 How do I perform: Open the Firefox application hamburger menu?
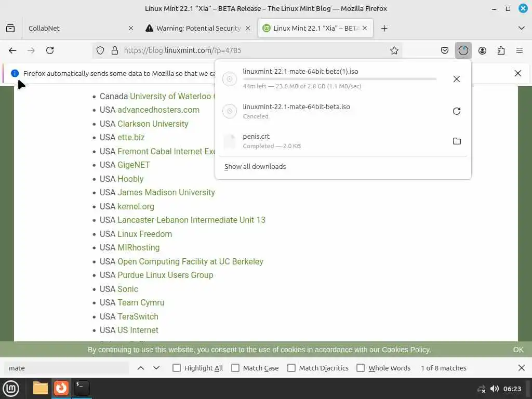[520, 50]
